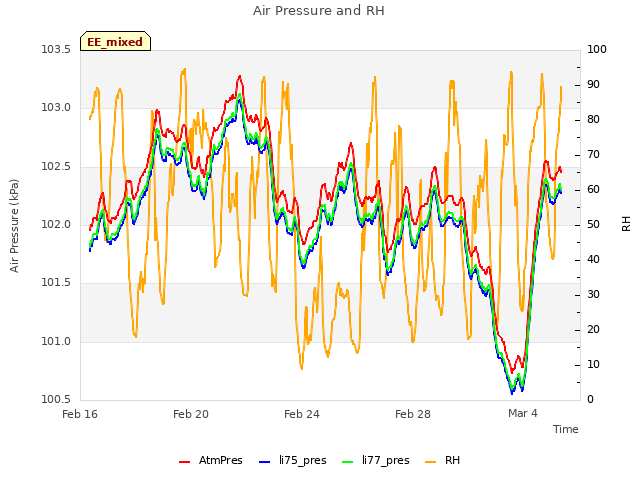Click the Feb 20 x-axis tick label
The height and width of the screenshot is (480, 640).
coord(191,414)
